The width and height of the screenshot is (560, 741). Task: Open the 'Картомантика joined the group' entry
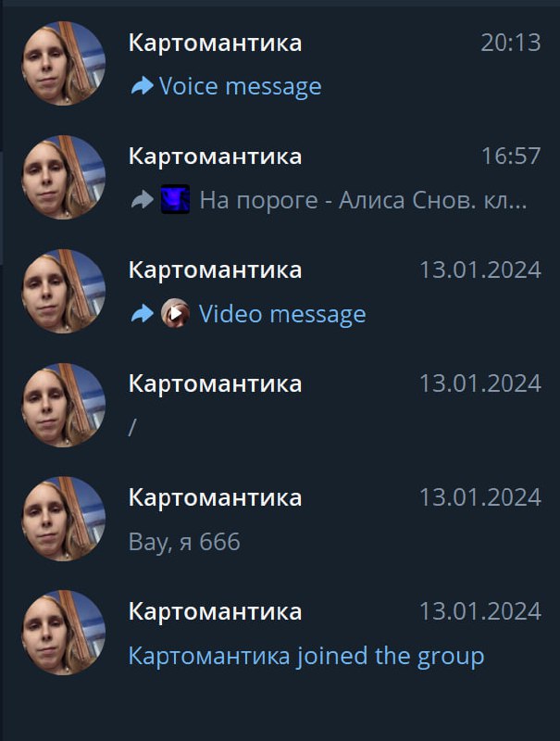point(280,633)
